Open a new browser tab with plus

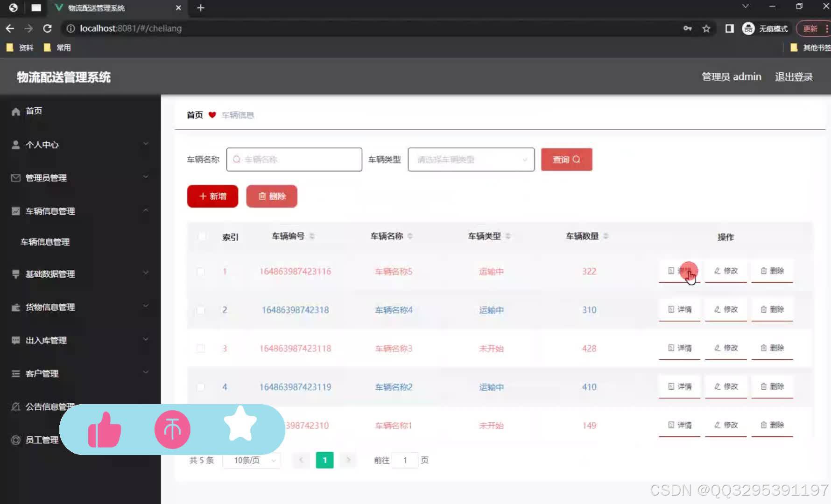pos(201,8)
